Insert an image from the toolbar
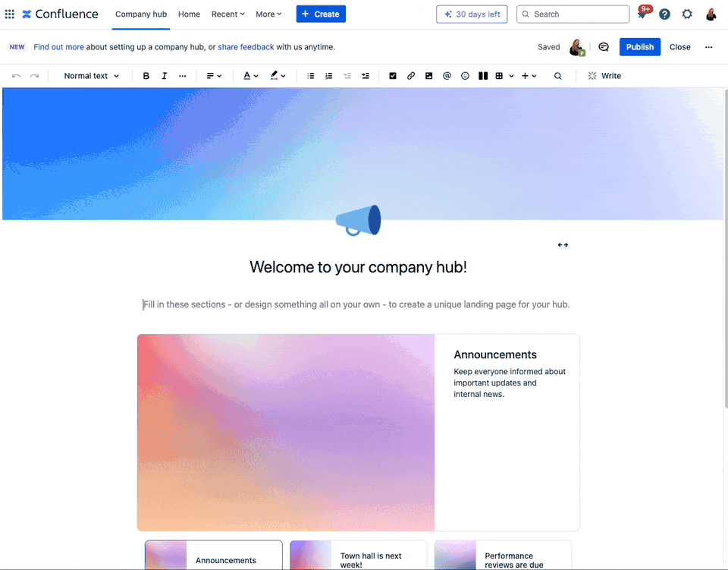Image resolution: width=728 pixels, height=570 pixels. [428, 76]
